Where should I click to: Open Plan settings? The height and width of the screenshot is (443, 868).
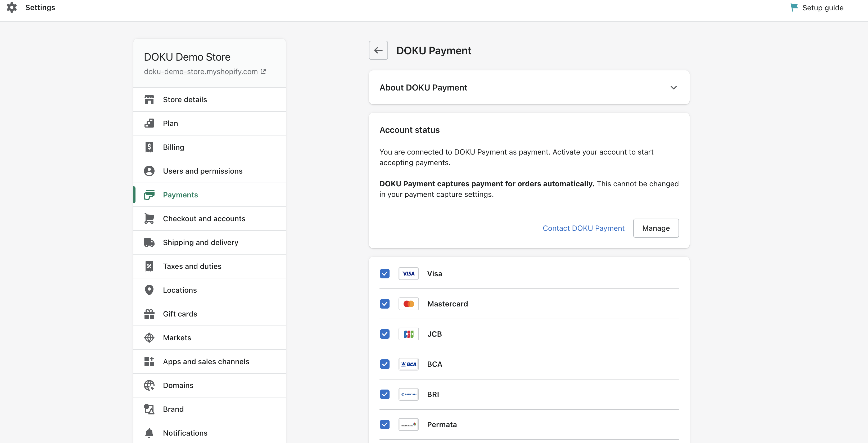(x=210, y=123)
